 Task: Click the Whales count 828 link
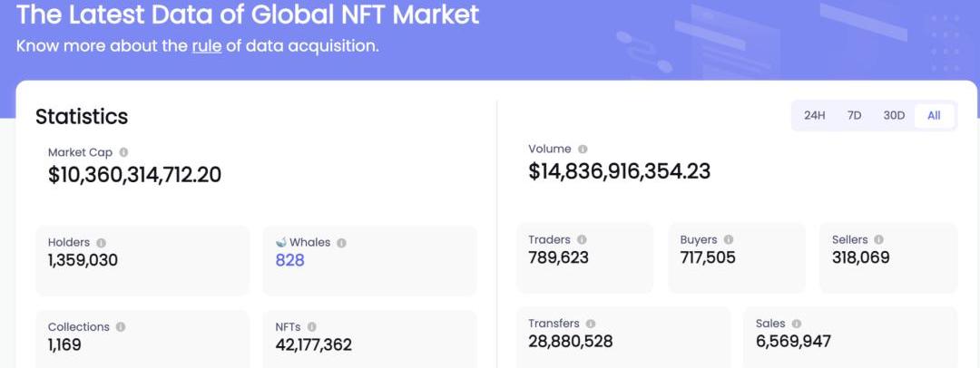coord(289,260)
